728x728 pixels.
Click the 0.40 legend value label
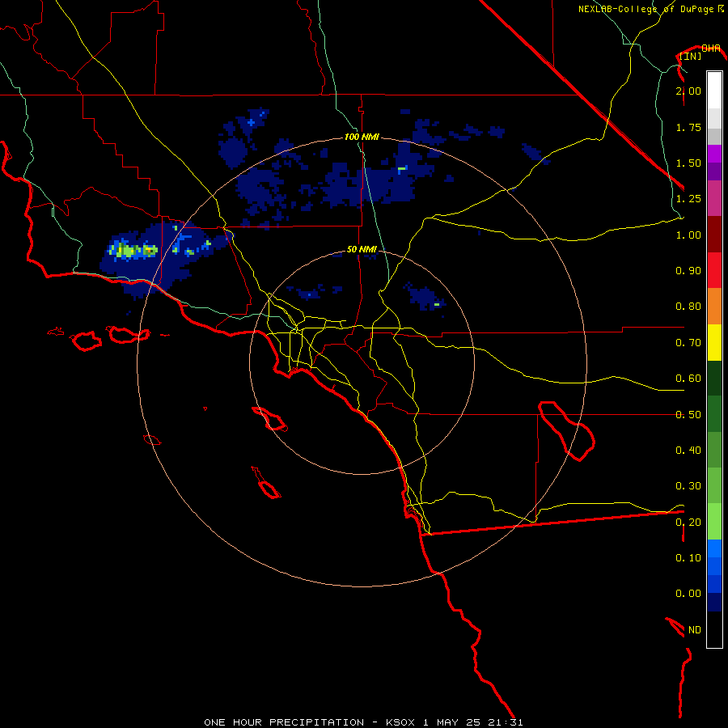[688, 451]
